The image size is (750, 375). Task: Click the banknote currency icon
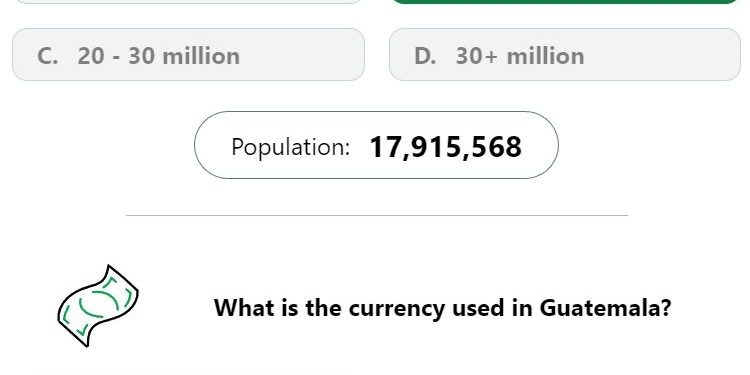click(98, 306)
